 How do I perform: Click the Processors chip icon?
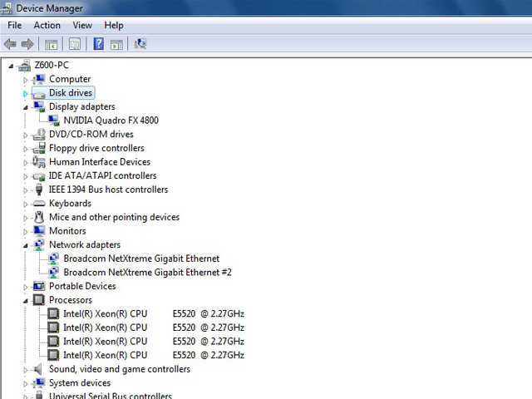(39, 300)
